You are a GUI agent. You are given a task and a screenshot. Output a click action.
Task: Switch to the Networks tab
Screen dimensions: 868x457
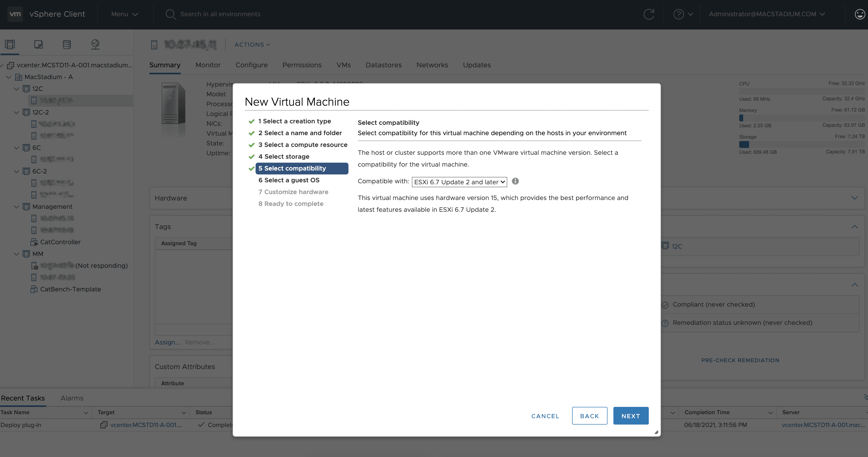(x=432, y=65)
